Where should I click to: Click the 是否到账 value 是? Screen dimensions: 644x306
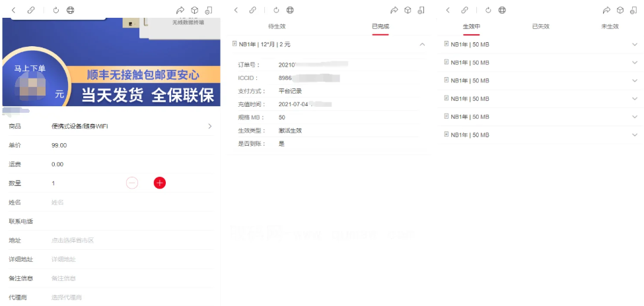point(281,144)
